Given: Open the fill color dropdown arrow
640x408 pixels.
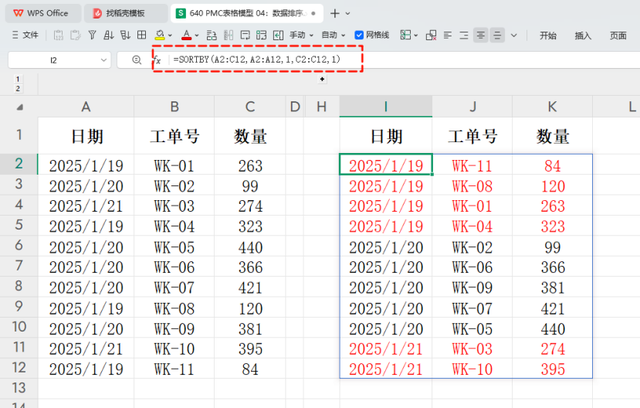Looking at the screenshot, I should (x=170, y=35).
